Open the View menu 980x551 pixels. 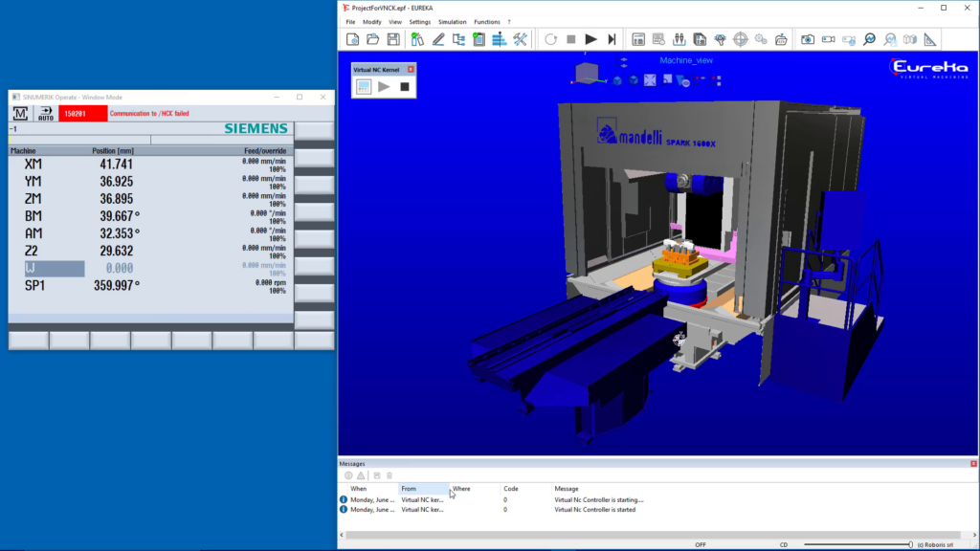395,22
